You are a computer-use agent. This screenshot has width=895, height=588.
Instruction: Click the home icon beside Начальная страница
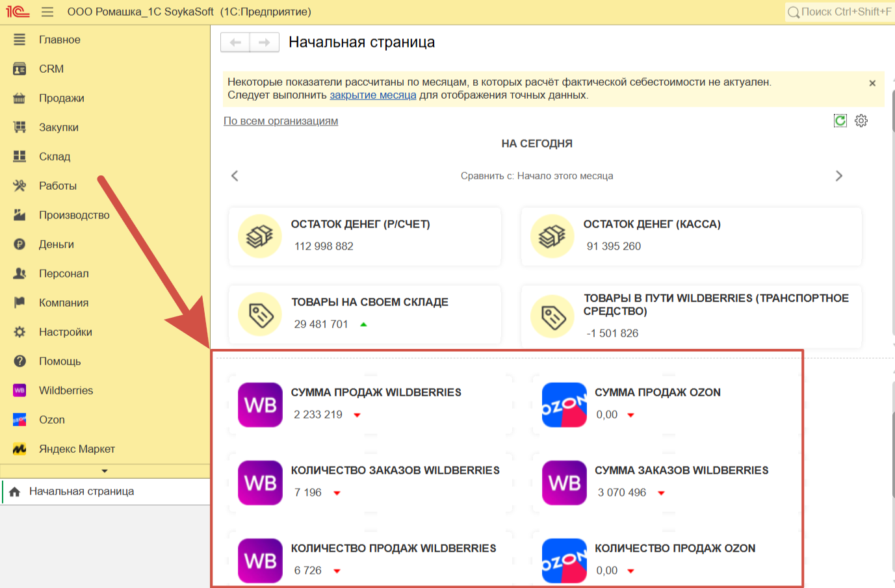(14, 492)
